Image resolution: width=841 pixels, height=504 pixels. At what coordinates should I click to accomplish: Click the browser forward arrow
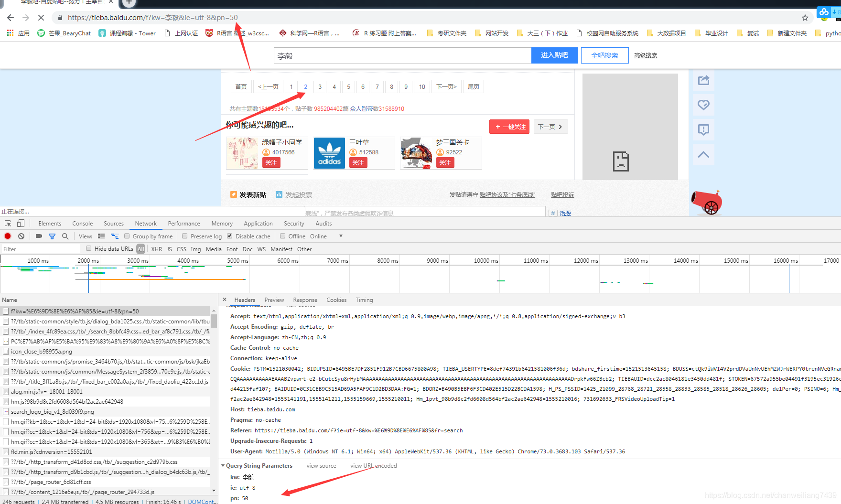coord(26,18)
